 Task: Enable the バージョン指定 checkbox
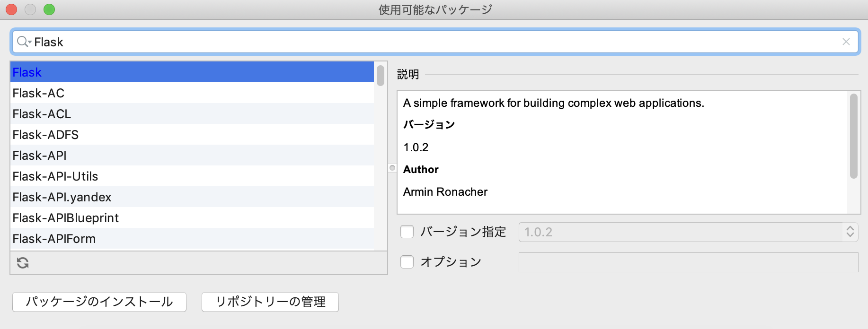click(407, 232)
